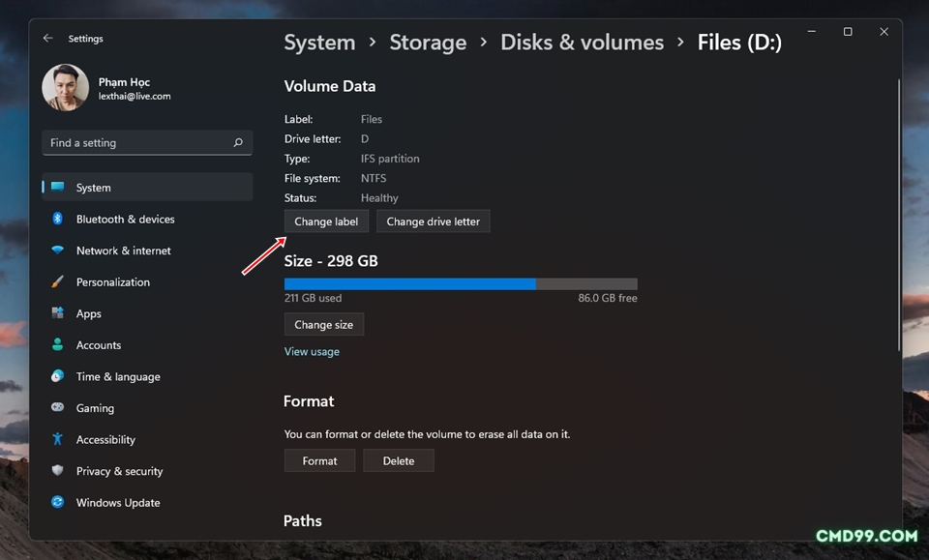The image size is (929, 560).
Task: Click the System monitor icon in sidebar
Action: coord(57,187)
